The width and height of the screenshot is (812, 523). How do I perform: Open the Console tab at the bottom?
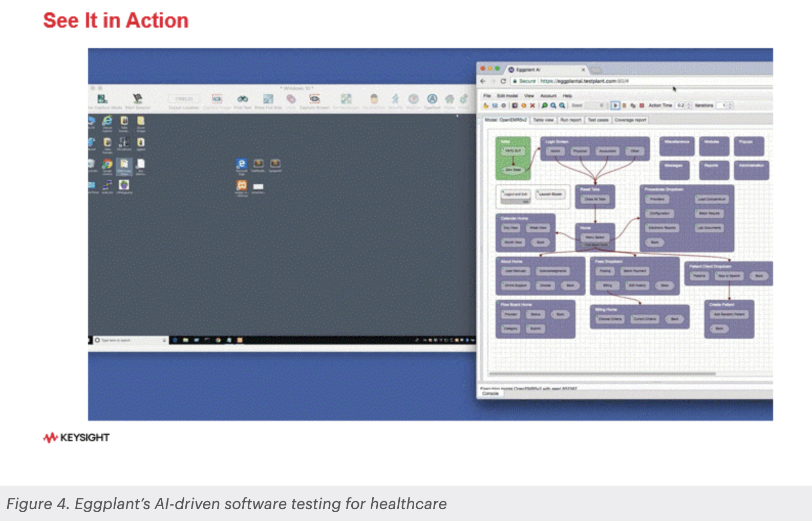tap(490, 394)
